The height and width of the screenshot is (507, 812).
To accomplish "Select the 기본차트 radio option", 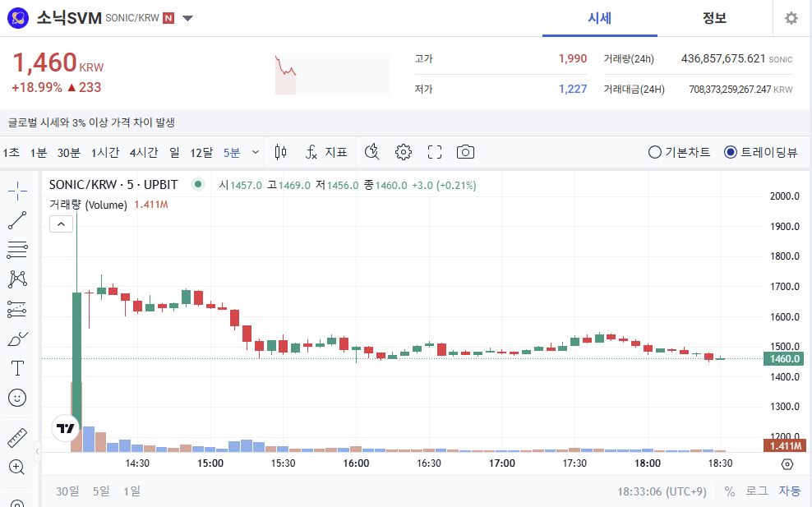I will coord(654,152).
